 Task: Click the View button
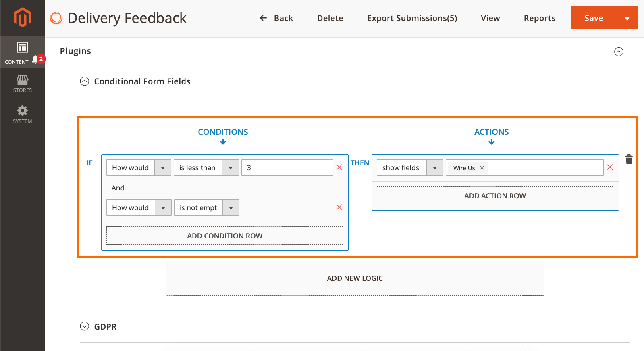click(490, 18)
